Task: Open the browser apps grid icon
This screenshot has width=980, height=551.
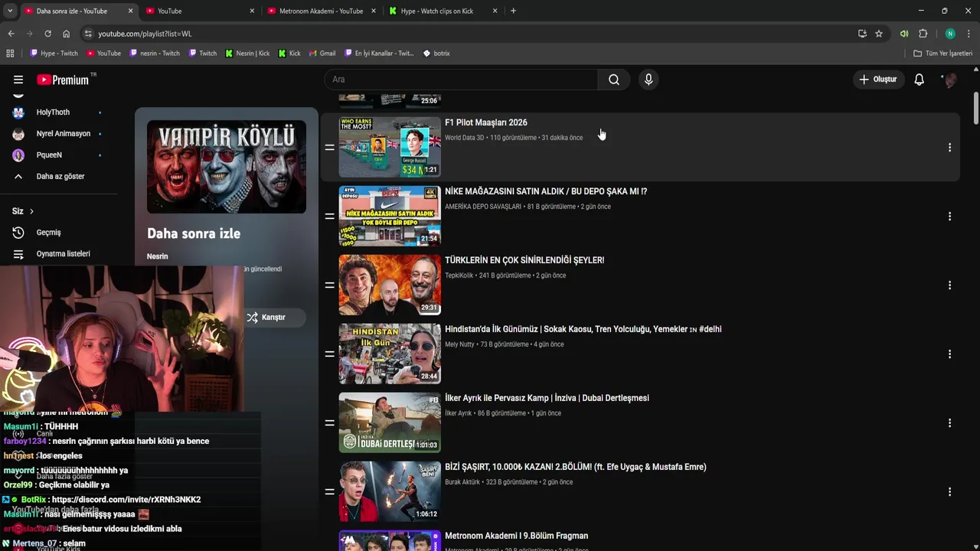Action: point(10,54)
